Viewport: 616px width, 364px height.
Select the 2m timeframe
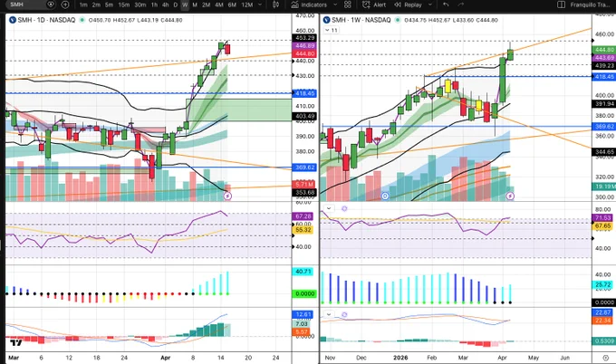click(96, 5)
